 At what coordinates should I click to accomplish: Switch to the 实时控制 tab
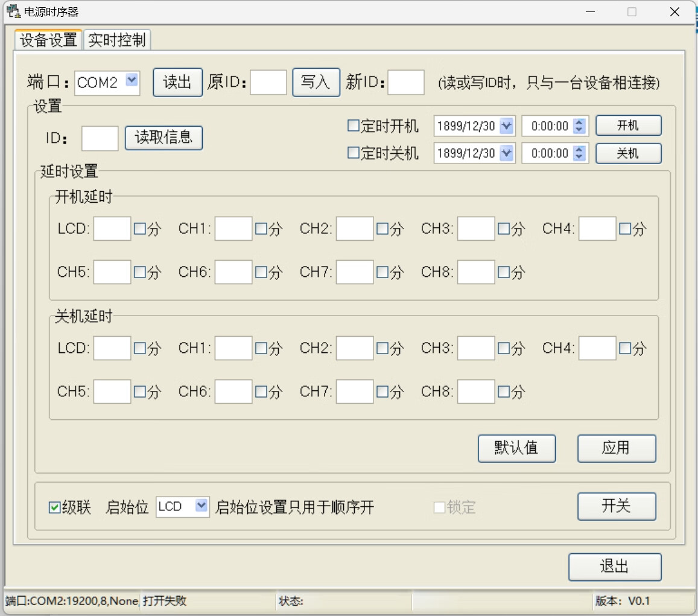116,40
